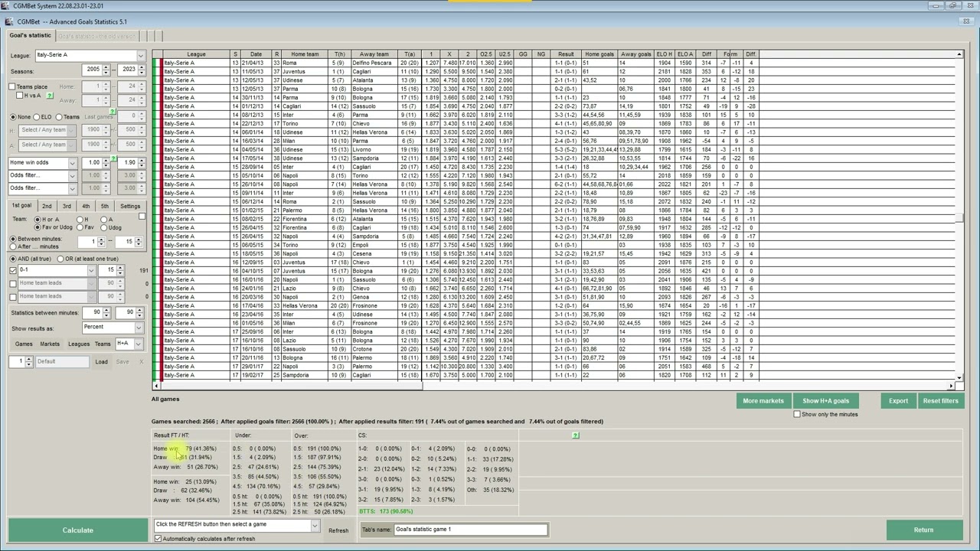The width and height of the screenshot is (980, 551).
Task: Sort table by Date column header
Action: 256,54
